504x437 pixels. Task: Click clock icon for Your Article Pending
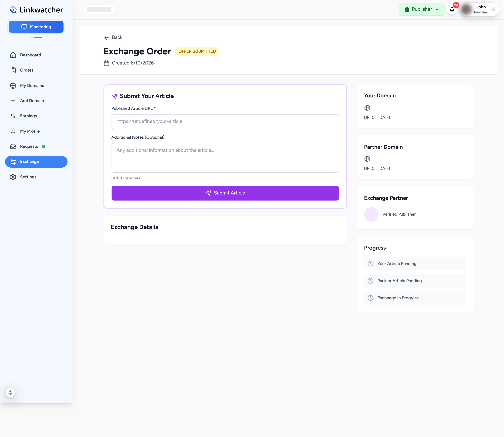point(371,264)
